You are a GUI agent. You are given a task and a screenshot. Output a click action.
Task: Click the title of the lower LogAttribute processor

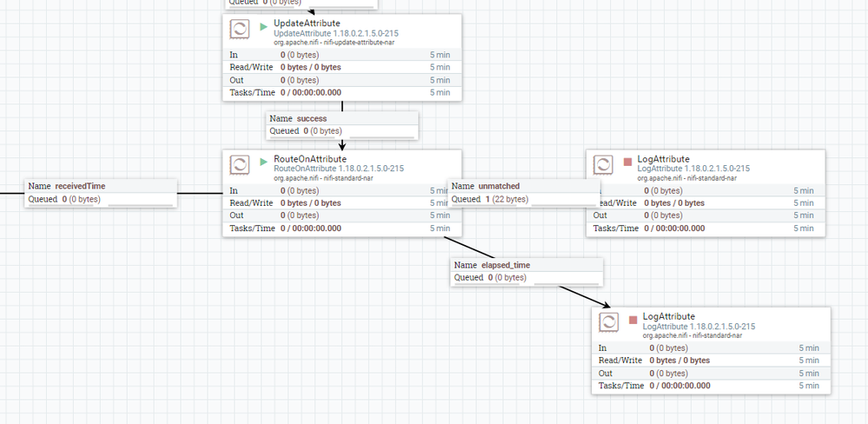pyautogui.click(x=669, y=316)
